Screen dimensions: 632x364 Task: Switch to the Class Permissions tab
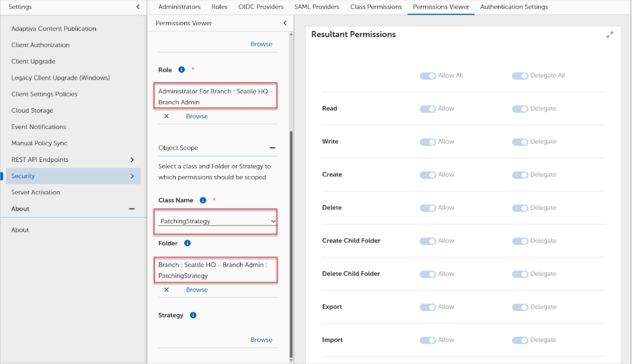pos(376,7)
